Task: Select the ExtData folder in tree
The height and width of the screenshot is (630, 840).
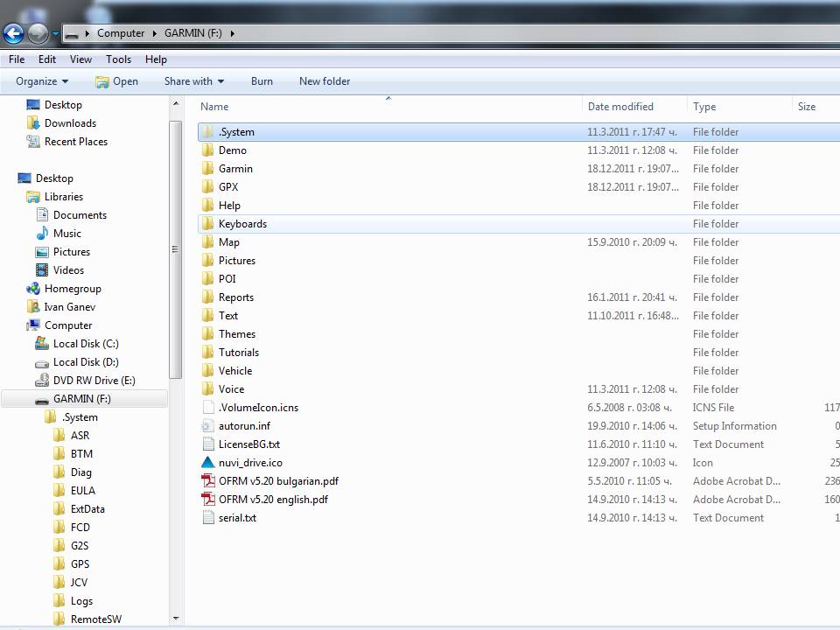Action: 87,509
